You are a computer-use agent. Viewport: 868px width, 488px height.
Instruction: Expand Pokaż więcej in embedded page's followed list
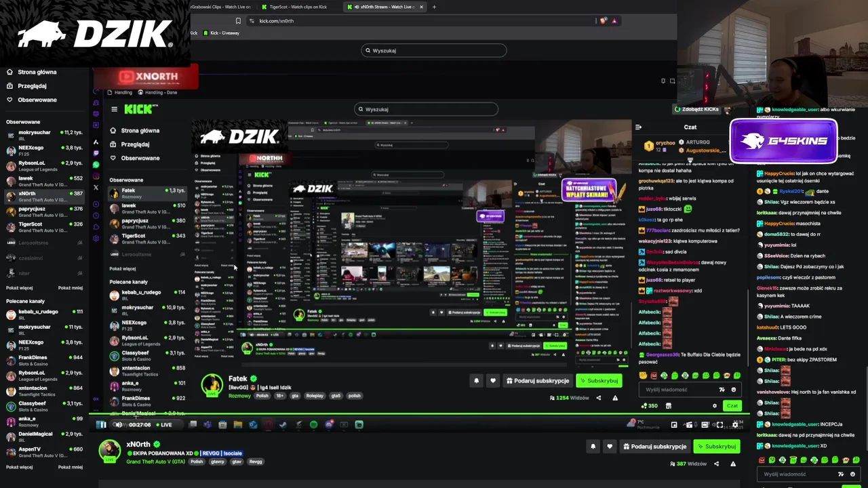[123, 268]
